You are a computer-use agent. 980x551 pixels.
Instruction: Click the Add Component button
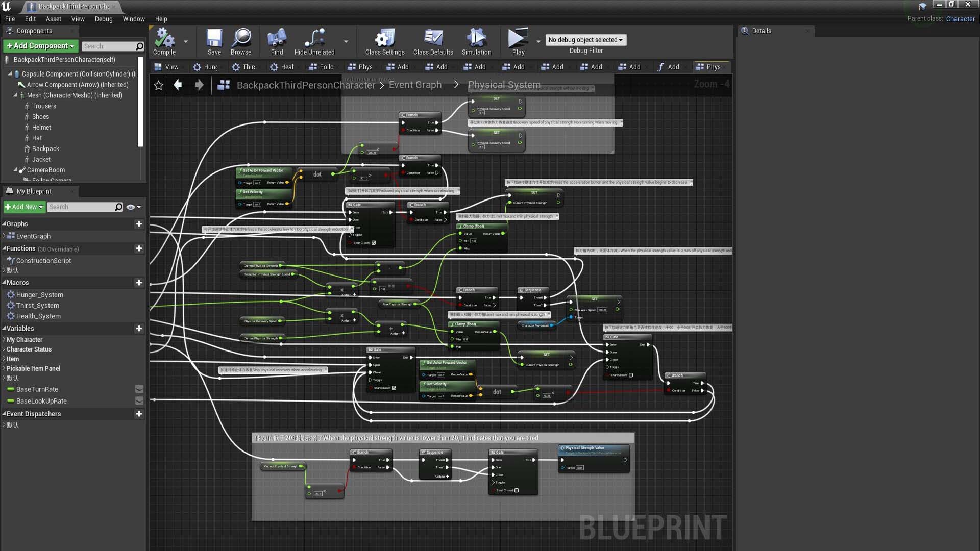(x=40, y=46)
